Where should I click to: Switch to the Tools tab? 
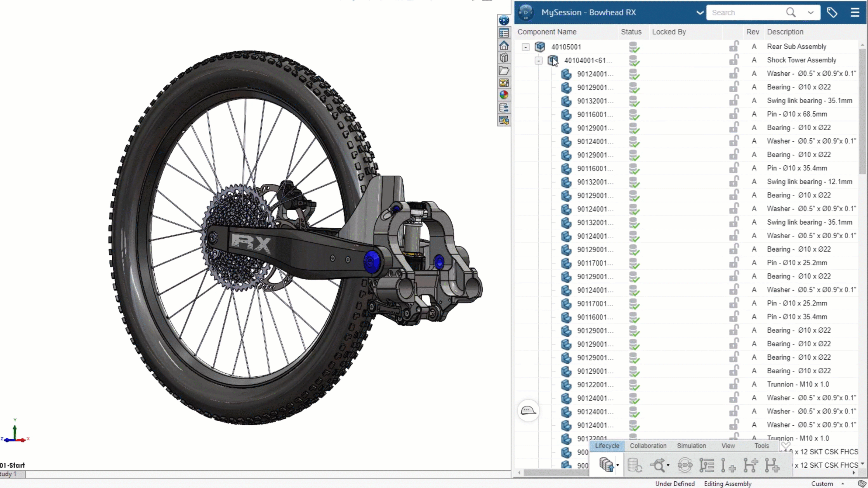pos(762,446)
